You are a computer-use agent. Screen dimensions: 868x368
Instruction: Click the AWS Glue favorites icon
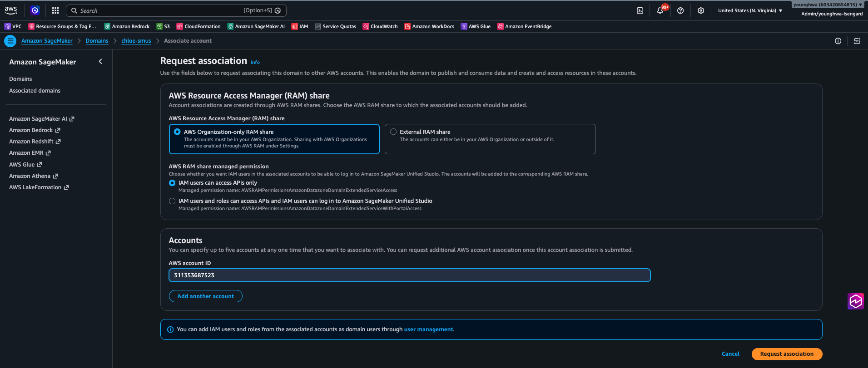(464, 26)
